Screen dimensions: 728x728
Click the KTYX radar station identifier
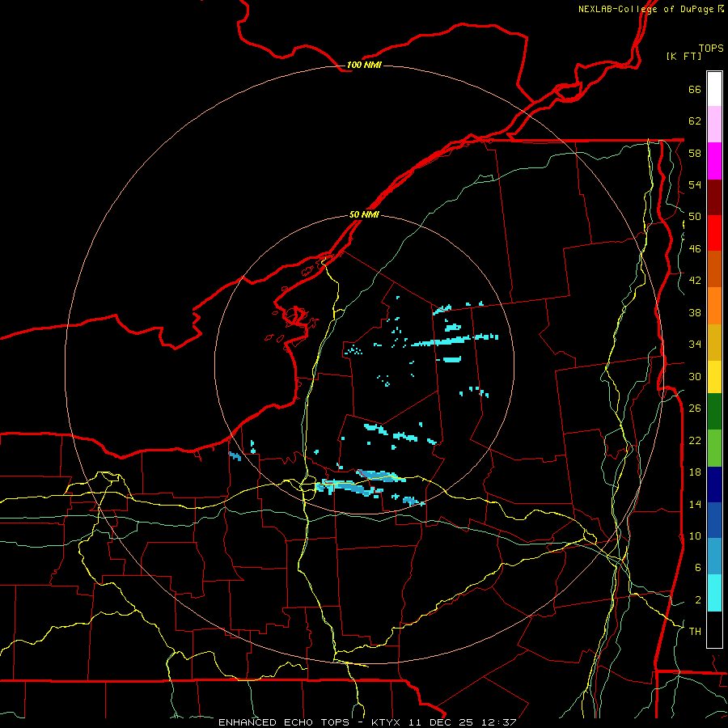click(x=387, y=722)
